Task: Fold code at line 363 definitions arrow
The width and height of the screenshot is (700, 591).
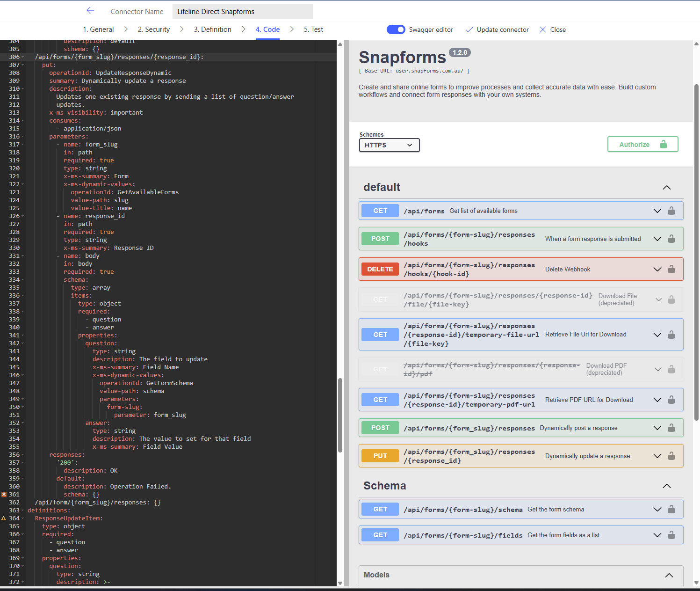Action: click(x=22, y=510)
